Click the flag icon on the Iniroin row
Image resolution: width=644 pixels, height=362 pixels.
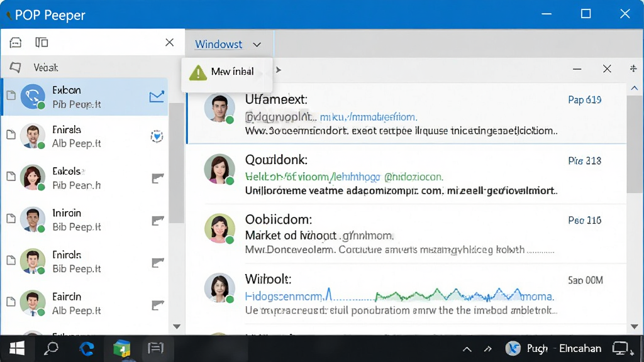coord(158,221)
